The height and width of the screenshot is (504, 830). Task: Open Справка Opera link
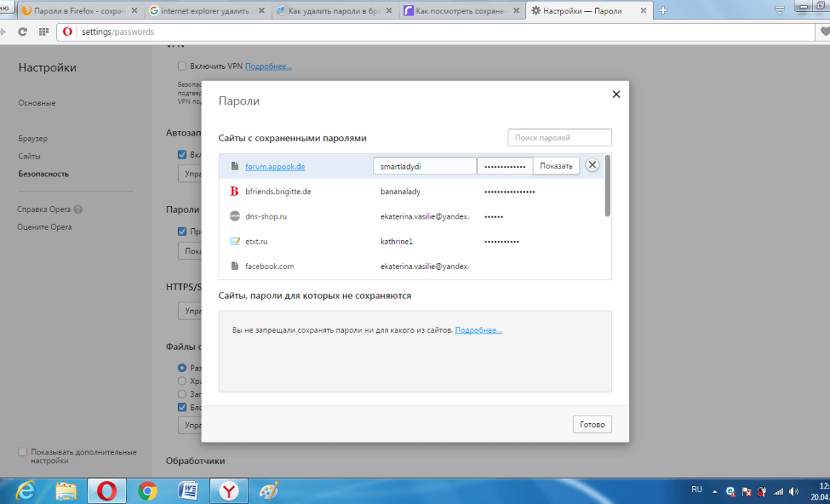click(x=44, y=209)
